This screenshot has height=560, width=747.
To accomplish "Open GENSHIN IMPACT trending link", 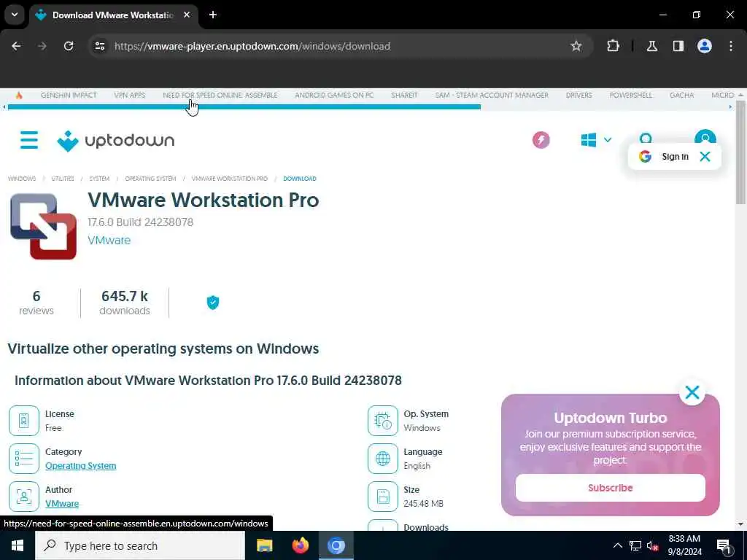I will coord(69,96).
